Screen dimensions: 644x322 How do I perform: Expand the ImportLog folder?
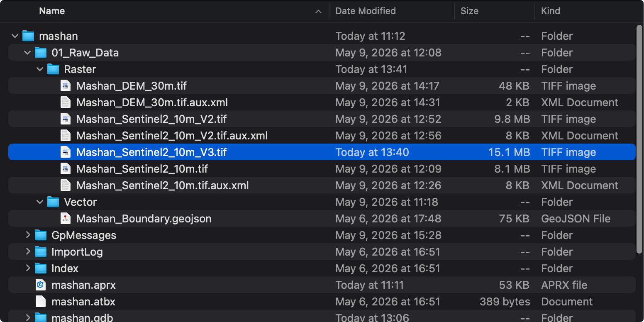click(28, 251)
